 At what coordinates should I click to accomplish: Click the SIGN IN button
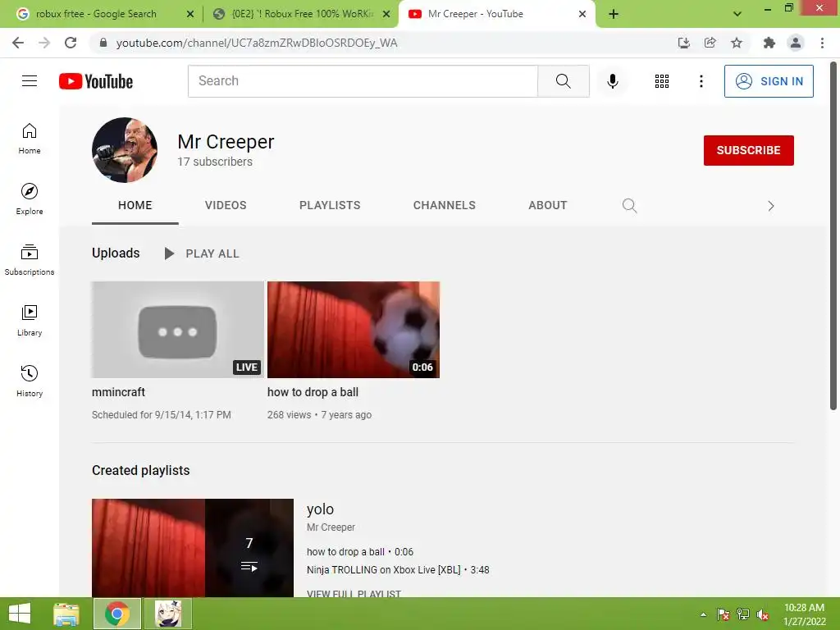[x=769, y=81]
